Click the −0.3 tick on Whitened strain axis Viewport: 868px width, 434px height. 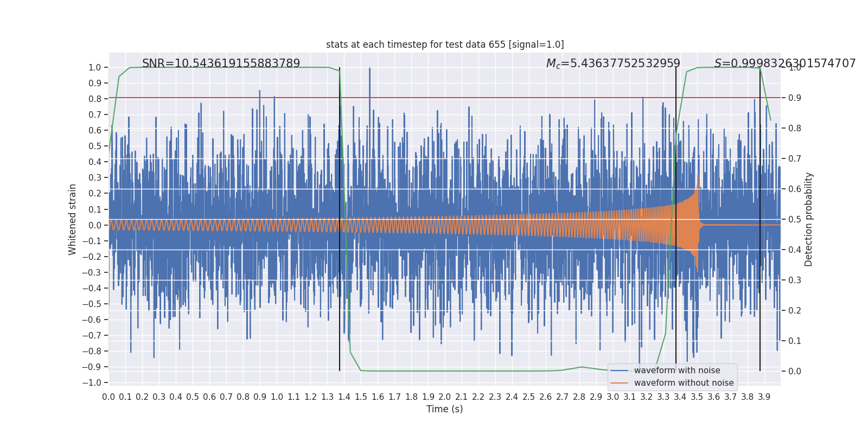pos(92,272)
